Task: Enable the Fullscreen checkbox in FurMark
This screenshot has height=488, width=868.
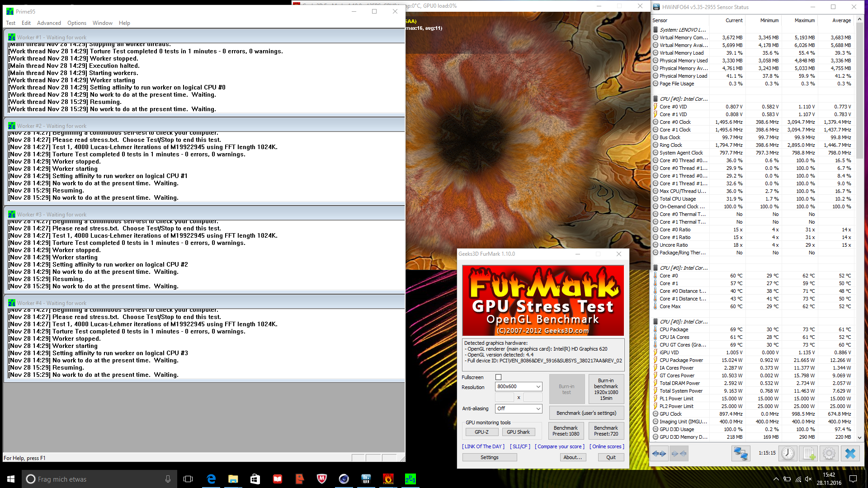Action: 498,377
